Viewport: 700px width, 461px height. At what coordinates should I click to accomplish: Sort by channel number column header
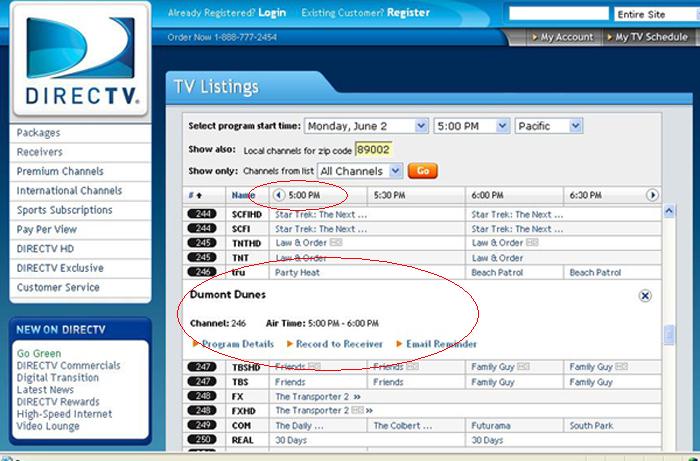[x=195, y=195]
